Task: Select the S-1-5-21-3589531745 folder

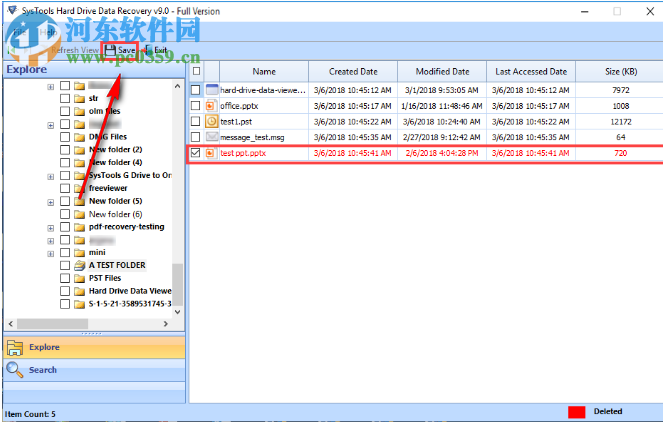Action: [x=130, y=304]
